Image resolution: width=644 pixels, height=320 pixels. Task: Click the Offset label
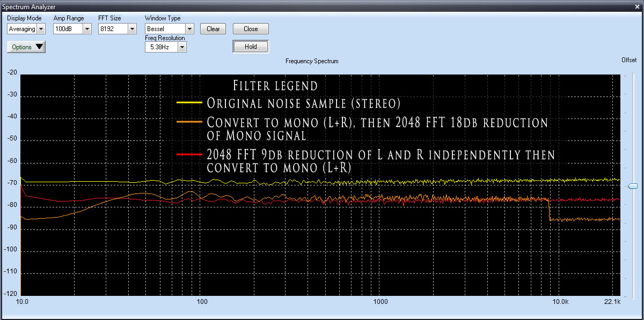(629, 59)
